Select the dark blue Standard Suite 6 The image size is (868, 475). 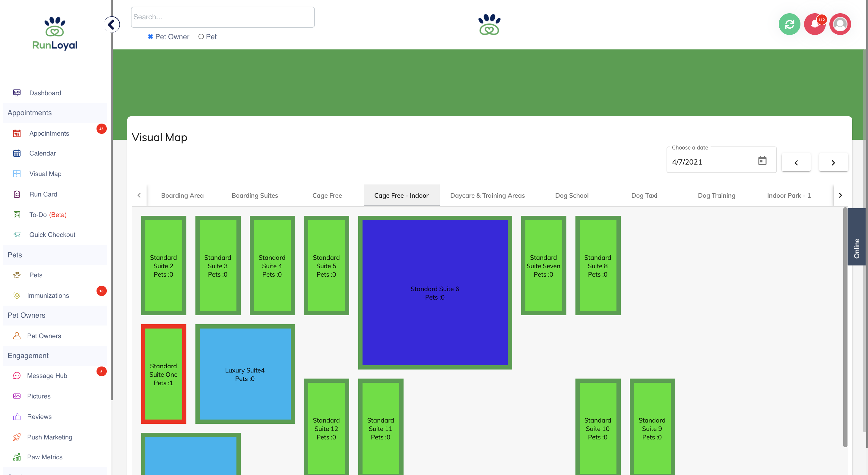tap(435, 292)
